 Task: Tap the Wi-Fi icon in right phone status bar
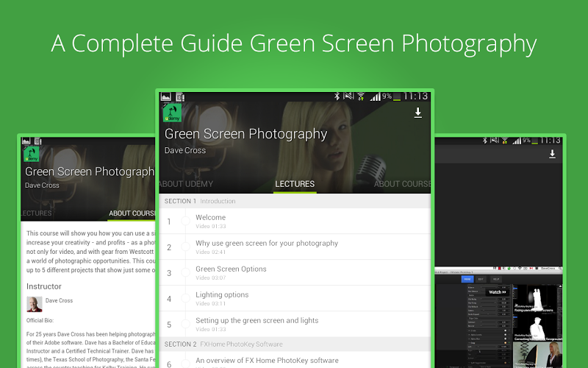[x=505, y=141]
